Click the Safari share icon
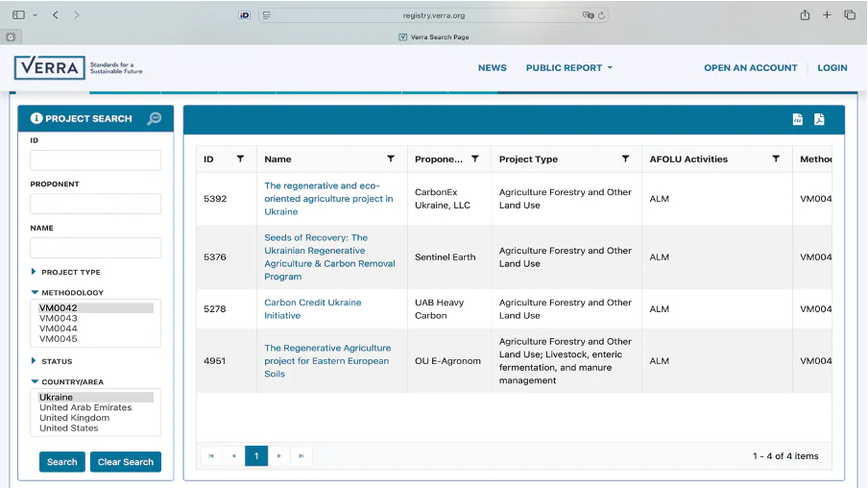 pos(805,14)
